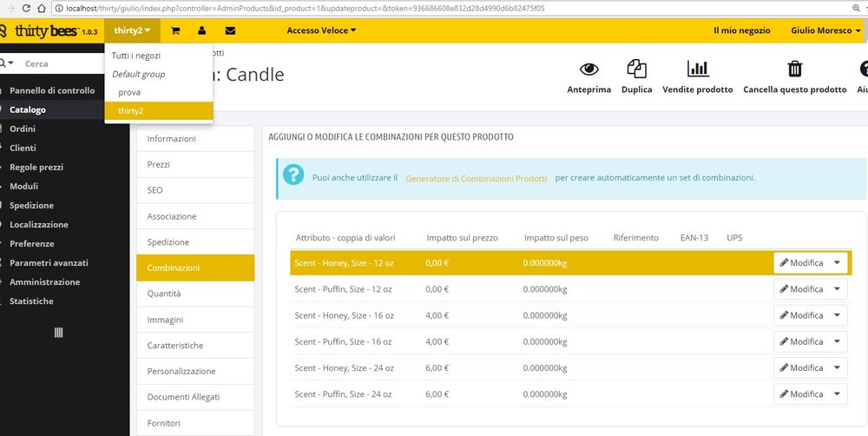Screen dimensions: 868x436
Task: Expand the Accesso Veloce dropdown
Action: [321, 30]
